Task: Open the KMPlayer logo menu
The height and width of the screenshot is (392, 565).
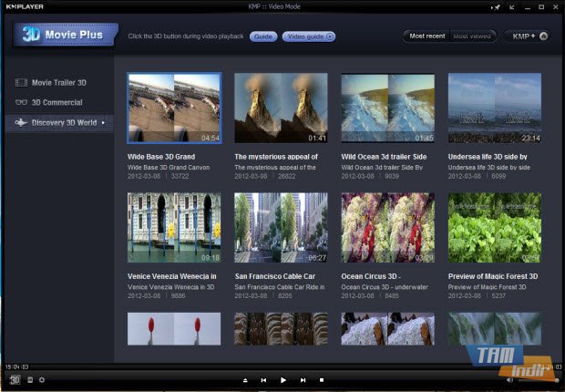Action: [x=25, y=6]
